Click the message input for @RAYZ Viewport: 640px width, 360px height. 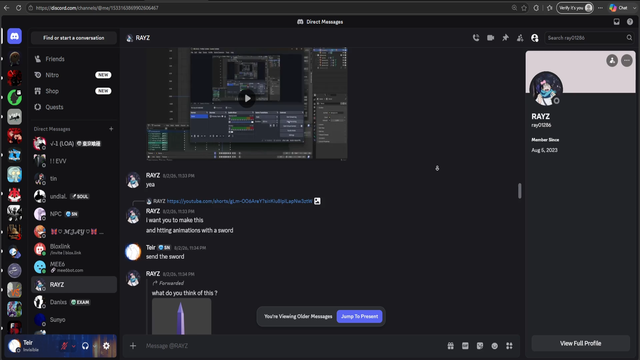[294, 346]
